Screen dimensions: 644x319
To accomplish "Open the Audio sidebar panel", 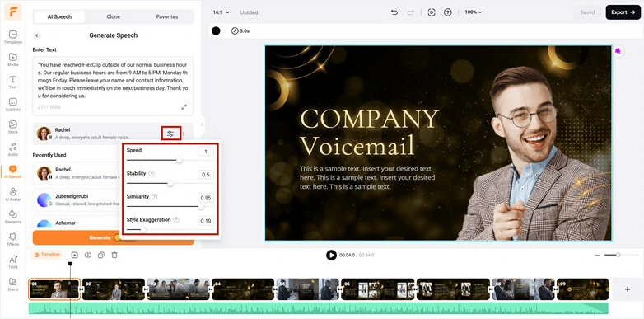I will tap(12, 149).
